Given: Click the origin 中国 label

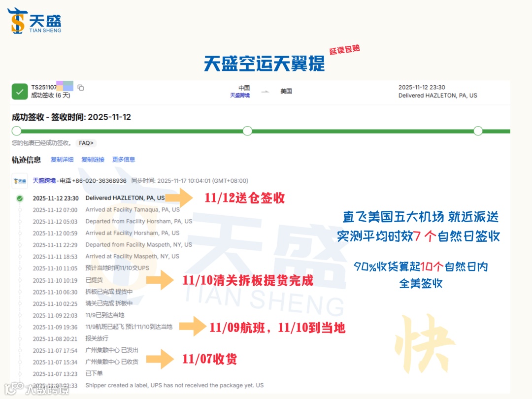Looking at the screenshot, I should pos(244,88).
